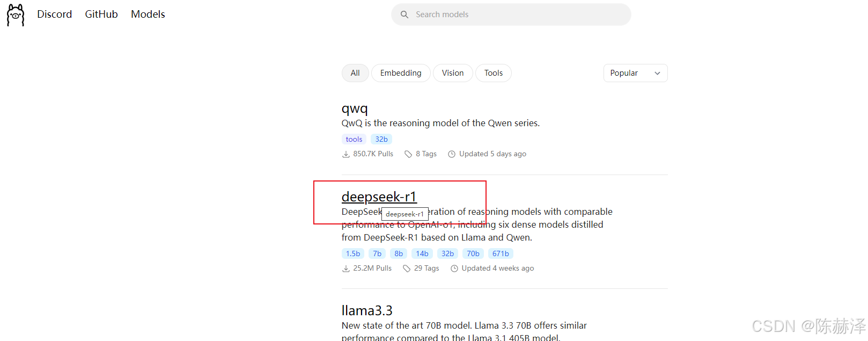Image resolution: width=868 pixels, height=341 pixels.
Task: Click the 29 Tags text
Action: click(426, 269)
